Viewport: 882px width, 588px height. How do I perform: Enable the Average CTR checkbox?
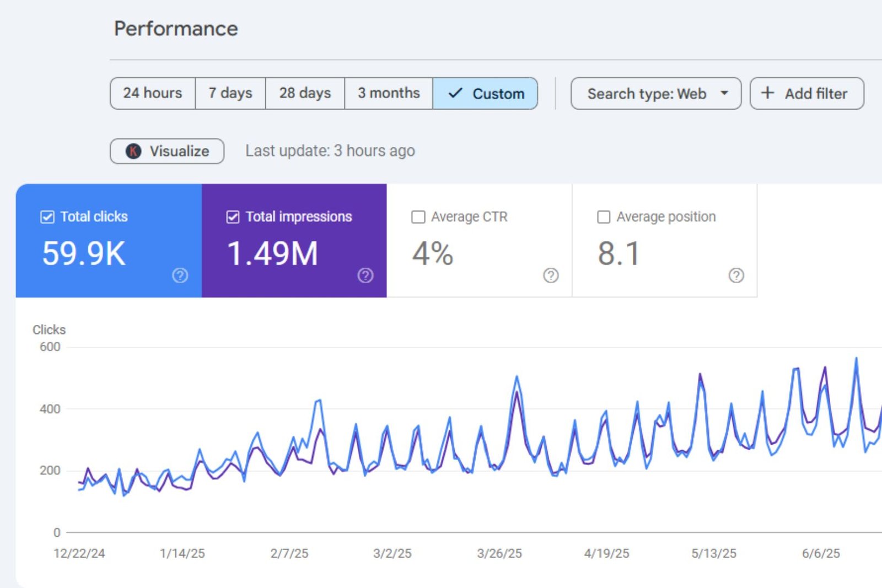[418, 217]
